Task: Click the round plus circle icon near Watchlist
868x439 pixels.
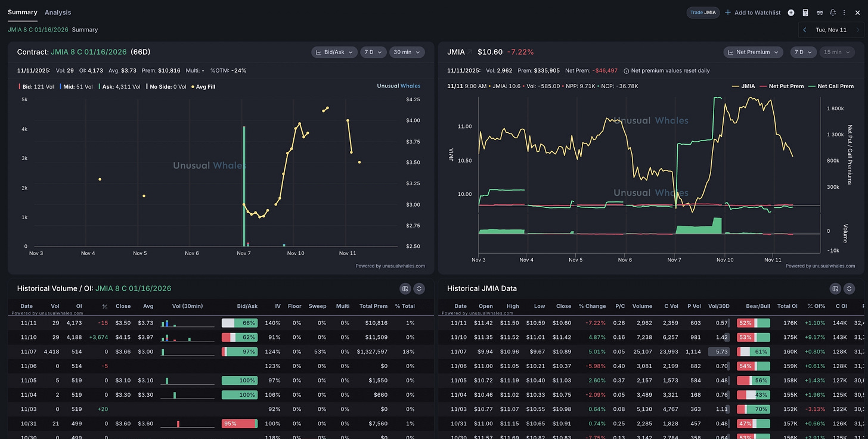Action: tap(791, 13)
